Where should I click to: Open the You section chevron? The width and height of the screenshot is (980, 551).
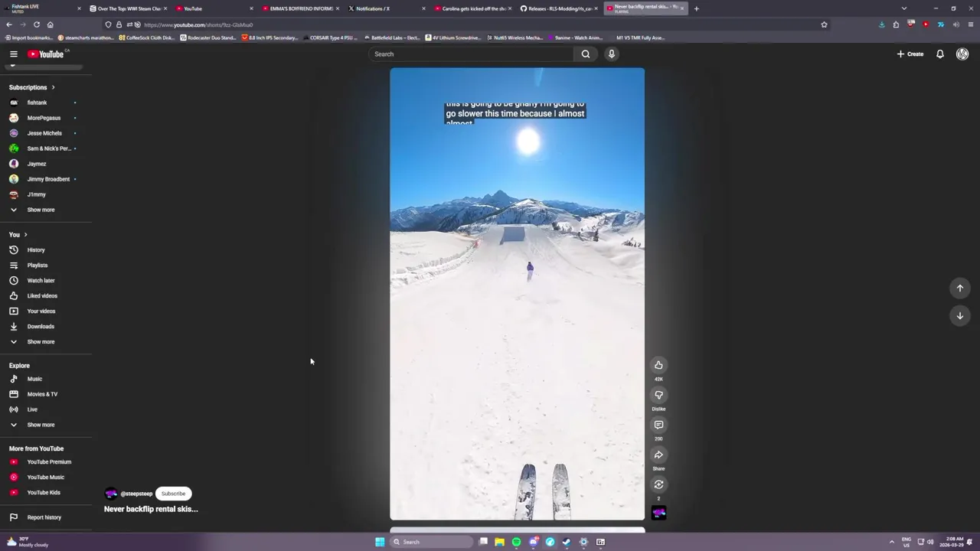pyautogui.click(x=25, y=234)
